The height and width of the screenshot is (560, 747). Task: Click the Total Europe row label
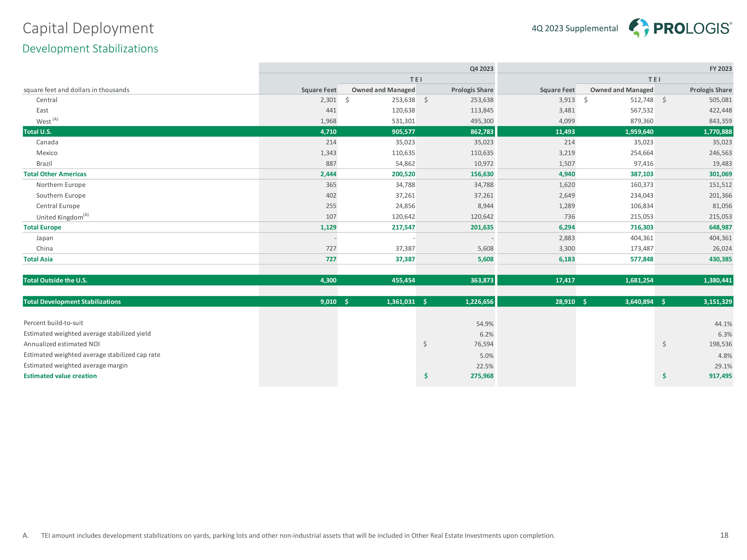point(43,227)
